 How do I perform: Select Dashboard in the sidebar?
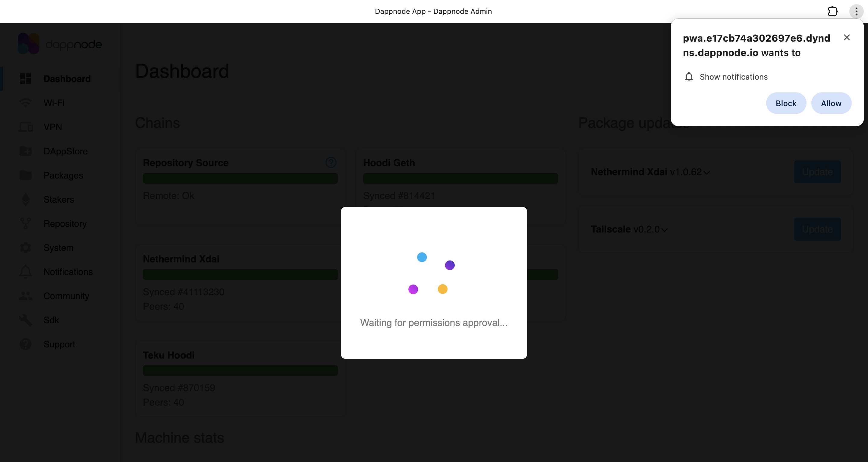[x=67, y=79]
